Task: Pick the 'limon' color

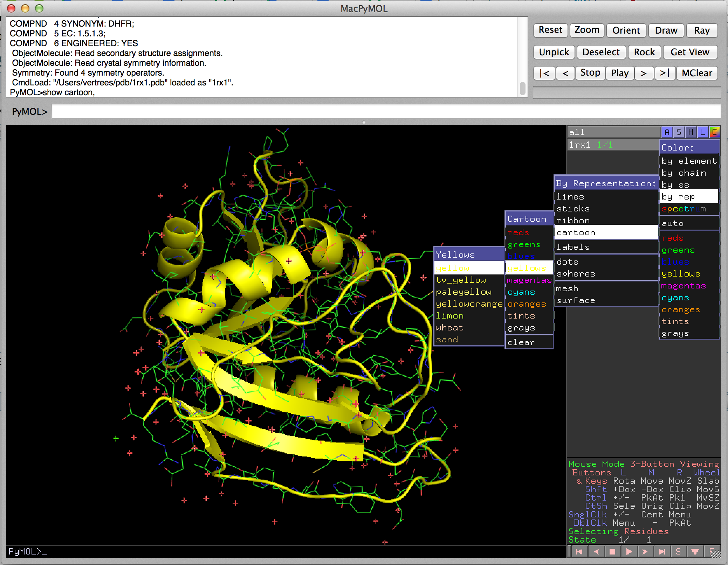Action: pos(469,316)
